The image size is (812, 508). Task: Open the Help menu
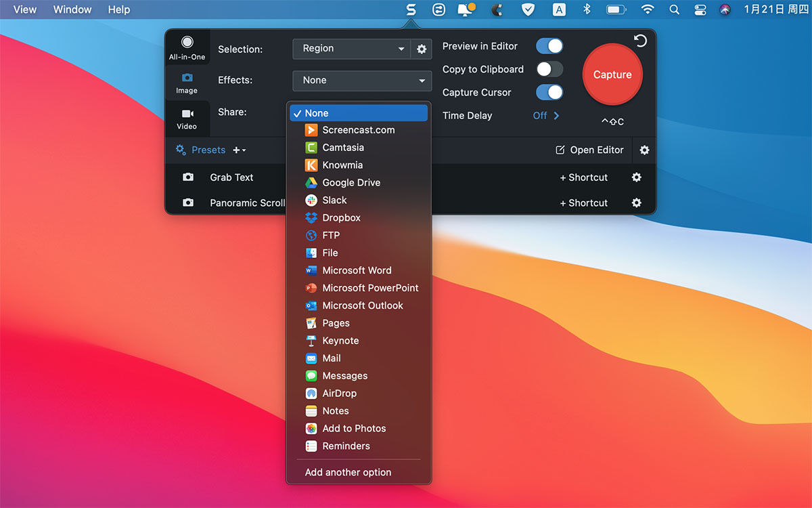119,9
